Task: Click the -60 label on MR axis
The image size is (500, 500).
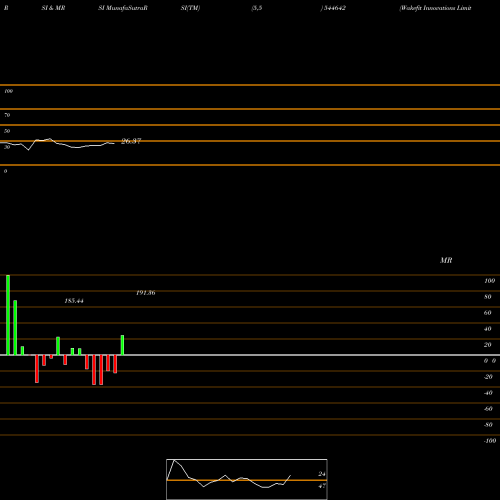Action: pyautogui.click(x=488, y=409)
